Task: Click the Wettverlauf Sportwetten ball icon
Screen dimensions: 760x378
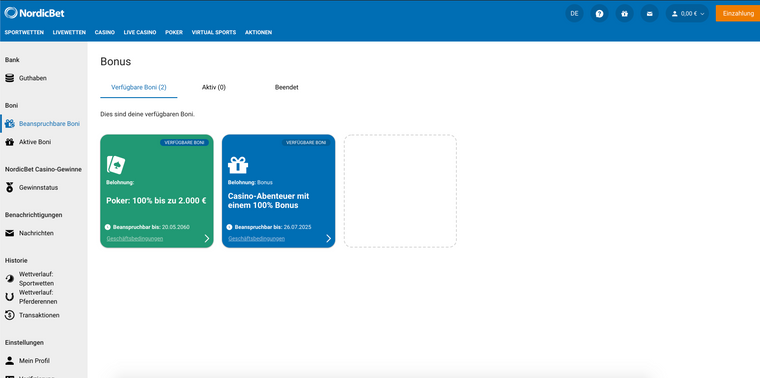Action: pos(10,279)
